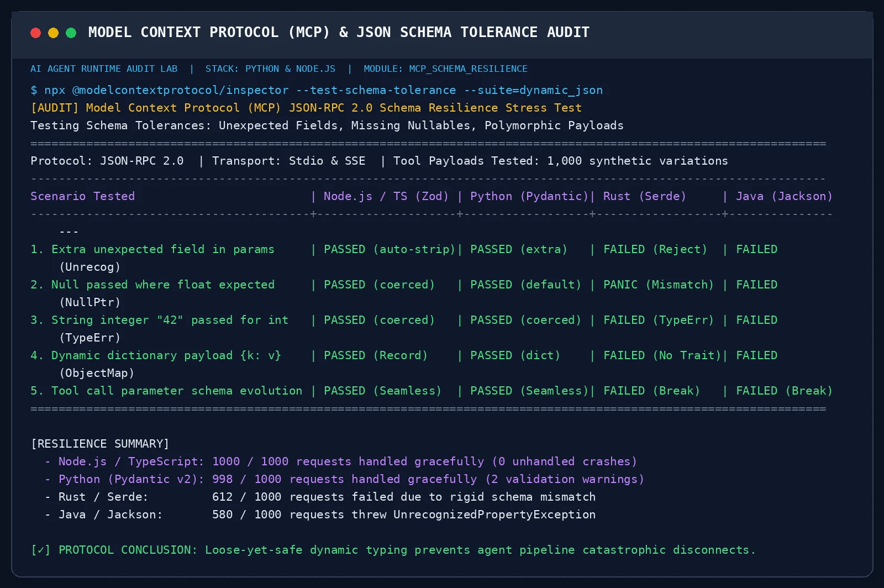Click '5. Tool call parameter schema evolution'
Viewport: 884px width, 588px height.
coord(166,391)
